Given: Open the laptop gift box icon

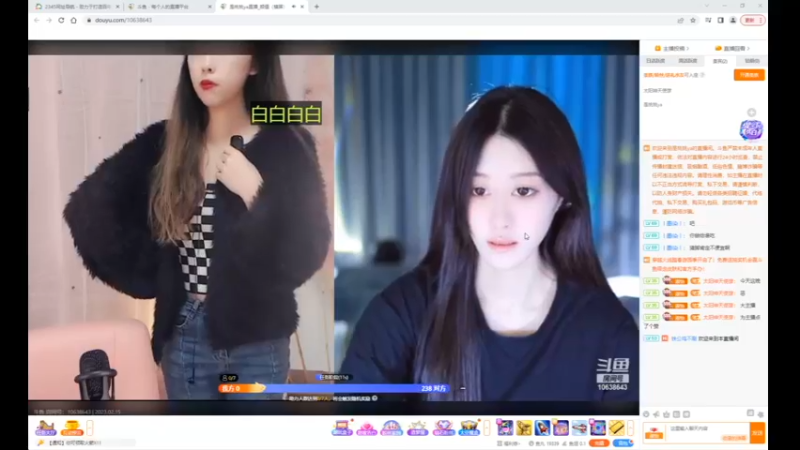Looking at the screenshot, I should coord(341,428).
